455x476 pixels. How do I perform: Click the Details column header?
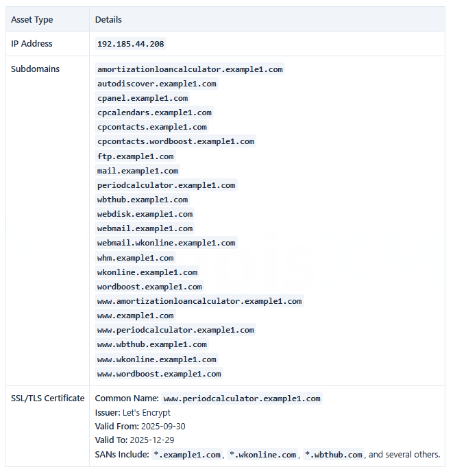click(x=108, y=20)
